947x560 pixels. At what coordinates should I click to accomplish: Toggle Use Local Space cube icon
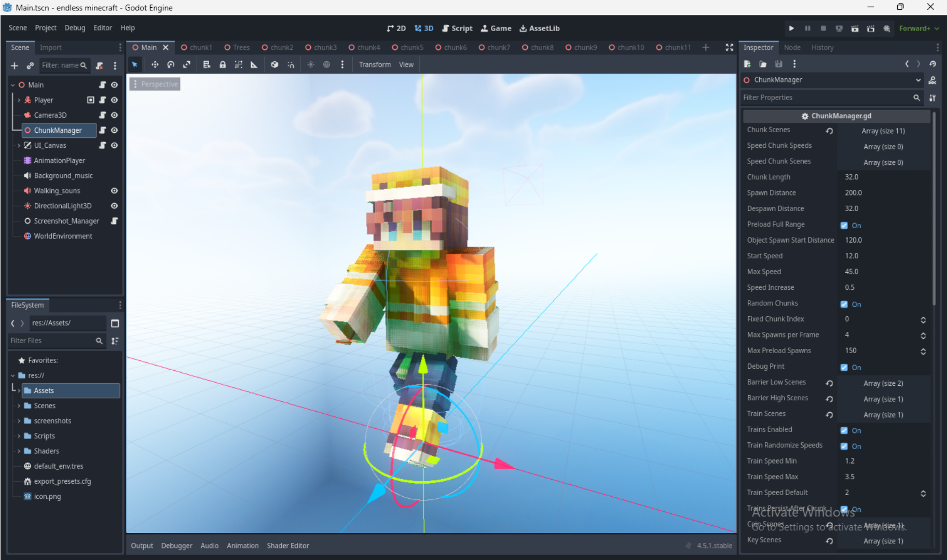point(275,64)
